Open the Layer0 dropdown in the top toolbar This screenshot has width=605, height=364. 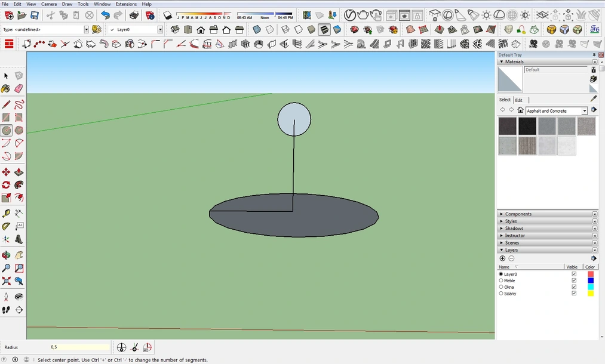pos(159,29)
